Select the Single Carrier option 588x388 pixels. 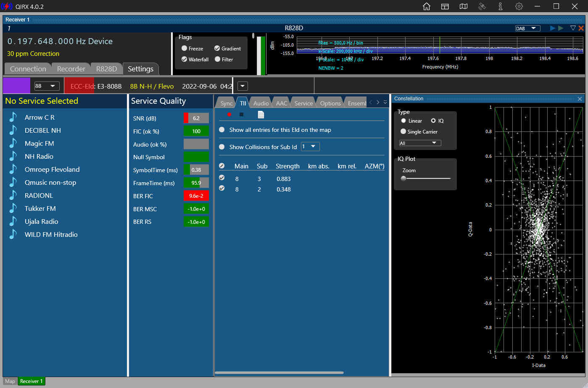click(x=403, y=131)
